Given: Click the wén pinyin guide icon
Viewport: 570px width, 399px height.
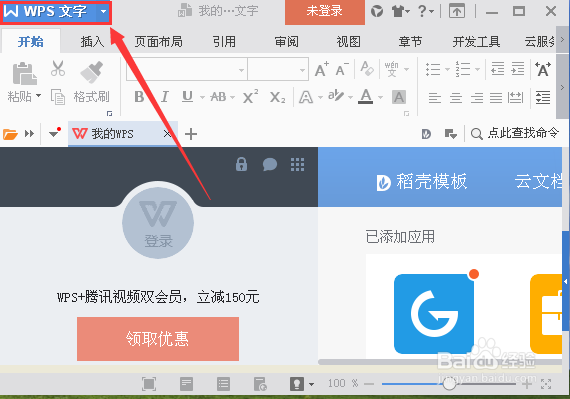Looking at the screenshot, I should click(x=392, y=69).
